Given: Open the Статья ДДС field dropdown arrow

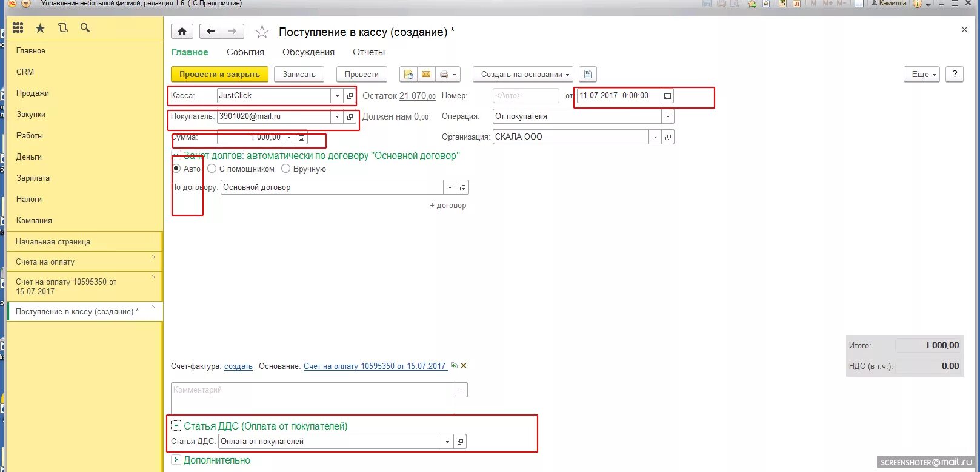Looking at the screenshot, I should (448, 442).
